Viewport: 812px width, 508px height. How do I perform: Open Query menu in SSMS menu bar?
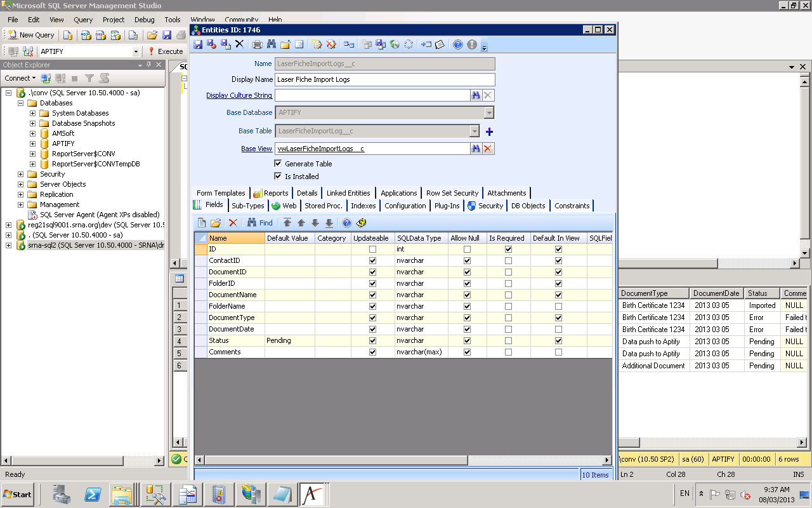click(x=83, y=20)
